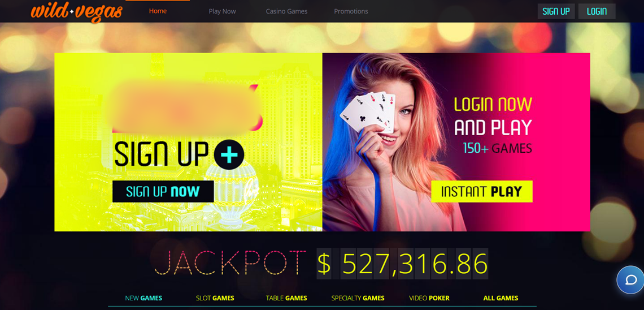Click the woman holding cards banner image
The height and width of the screenshot is (310, 644).
click(456, 142)
